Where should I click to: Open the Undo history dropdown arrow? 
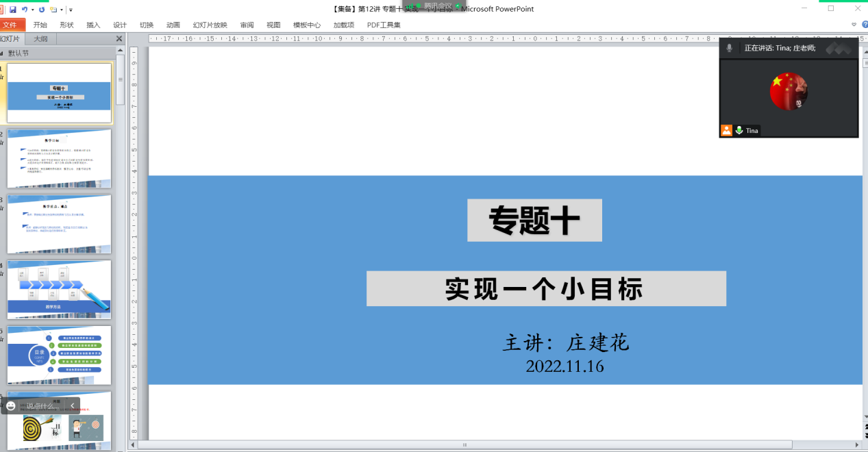(32, 10)
